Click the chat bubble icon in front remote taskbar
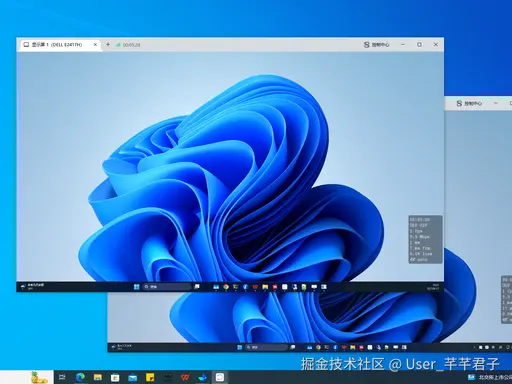The height and width of the screenshot is (384, 512). (314, 287)
